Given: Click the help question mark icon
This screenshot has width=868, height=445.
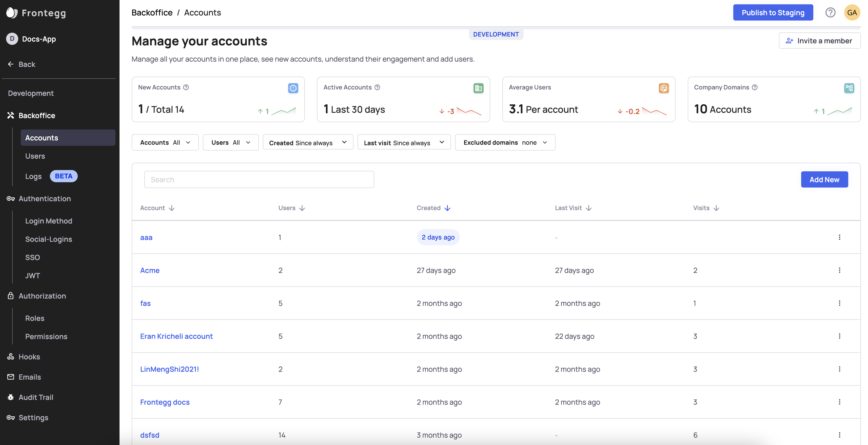Looking at the screenshot, I should (830, 12).
